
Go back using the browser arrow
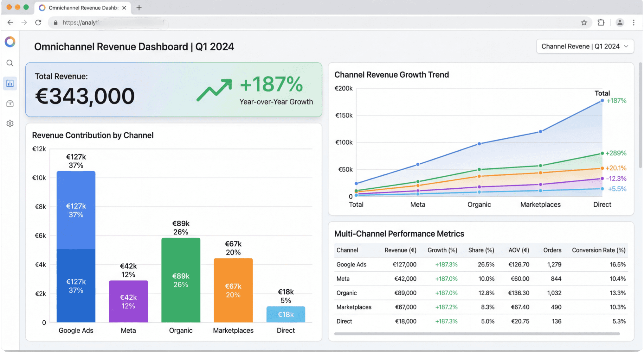tap(10, 22)
